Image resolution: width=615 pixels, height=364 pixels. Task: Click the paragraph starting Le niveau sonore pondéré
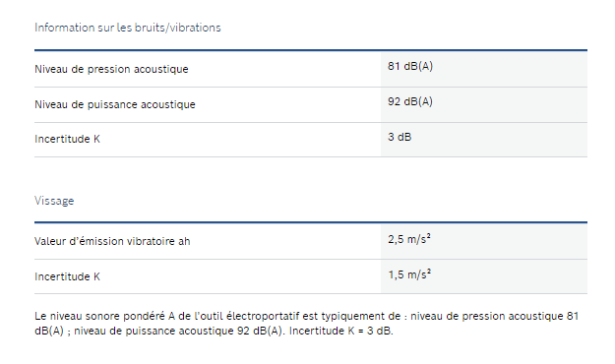[307, 324]
